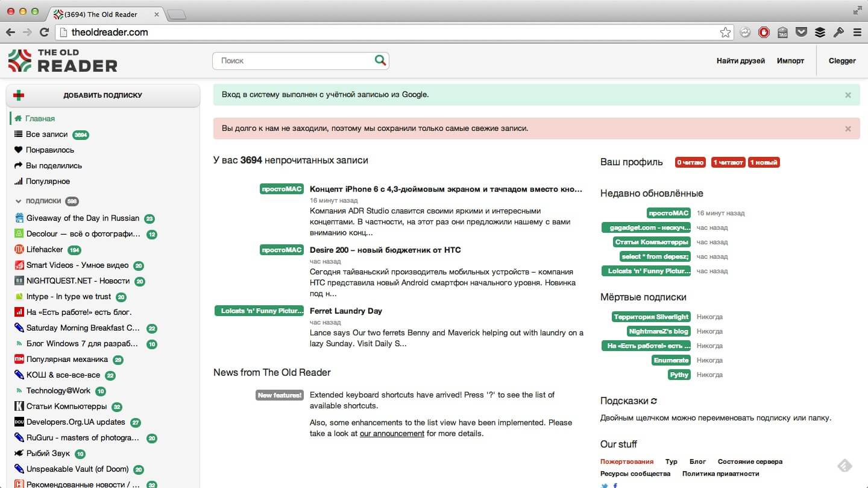Open Ресурсы сообщества link

635,474
